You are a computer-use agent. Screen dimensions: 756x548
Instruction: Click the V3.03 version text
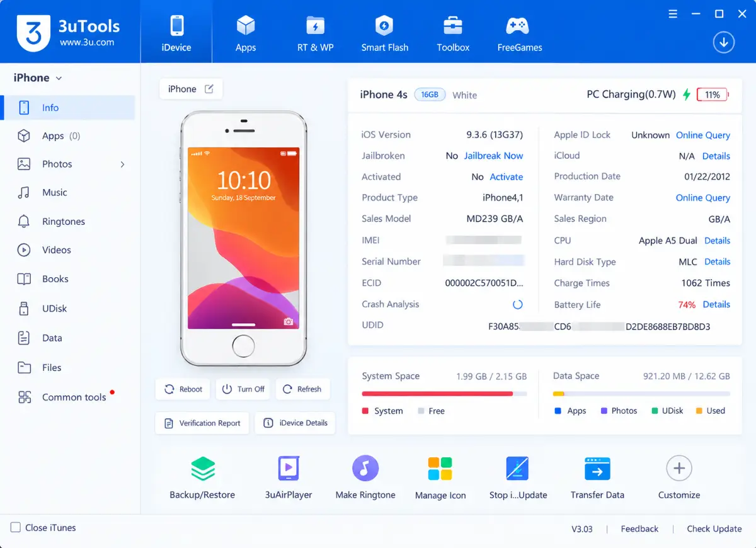pyautogui.click(x=582, y=529)
